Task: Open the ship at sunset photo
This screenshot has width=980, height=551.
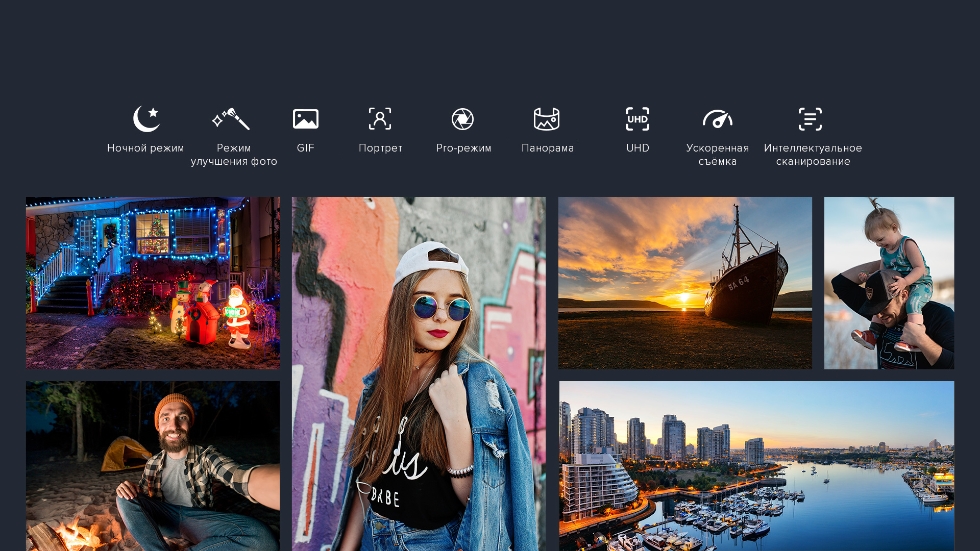Action: click(x=685, y=283)
